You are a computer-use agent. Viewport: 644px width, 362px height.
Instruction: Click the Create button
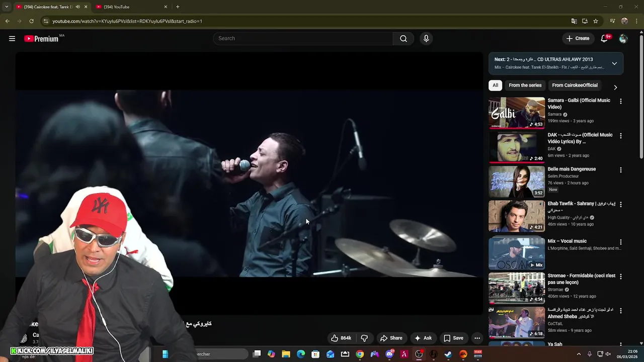point(578,39)
